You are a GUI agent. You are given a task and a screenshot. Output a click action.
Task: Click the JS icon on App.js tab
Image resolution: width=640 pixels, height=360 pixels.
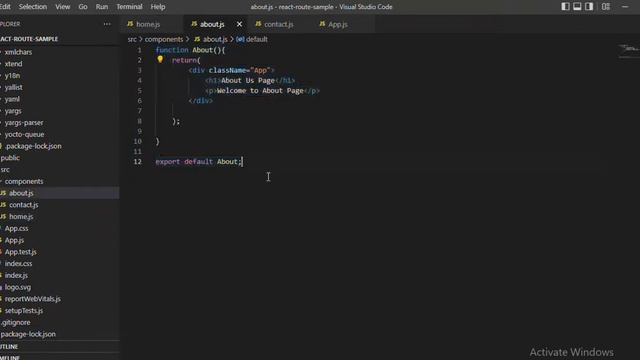click(x=322, y=24)
